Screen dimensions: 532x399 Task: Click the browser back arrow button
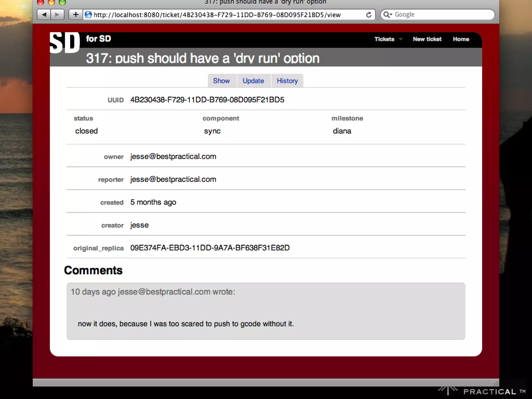[x=44, y=15]
